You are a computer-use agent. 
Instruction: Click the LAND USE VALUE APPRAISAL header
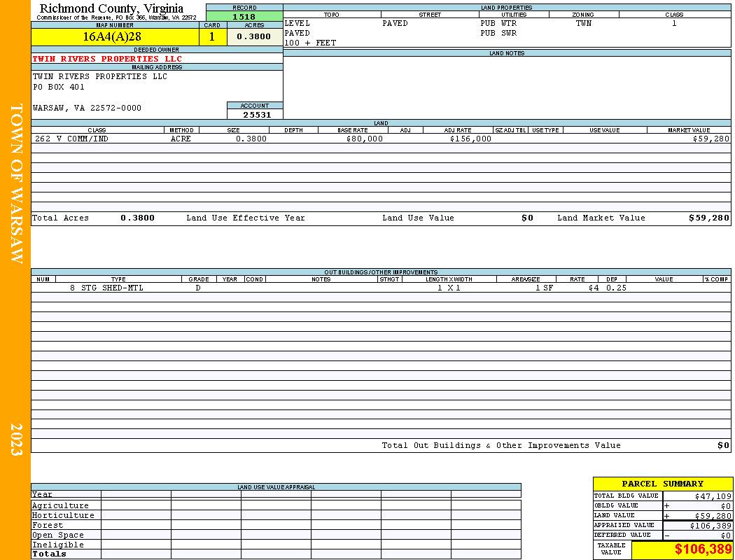pos(276,487)
